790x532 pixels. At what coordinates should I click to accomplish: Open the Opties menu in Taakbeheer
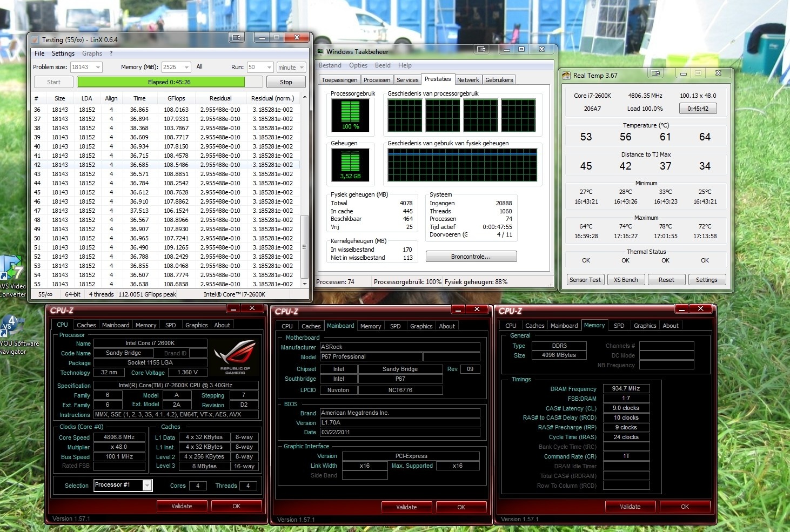[x=358, y=65]
